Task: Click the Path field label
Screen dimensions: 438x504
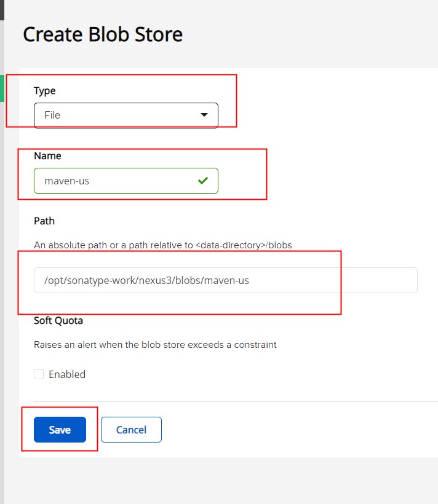Action: (x=44, y=221)
